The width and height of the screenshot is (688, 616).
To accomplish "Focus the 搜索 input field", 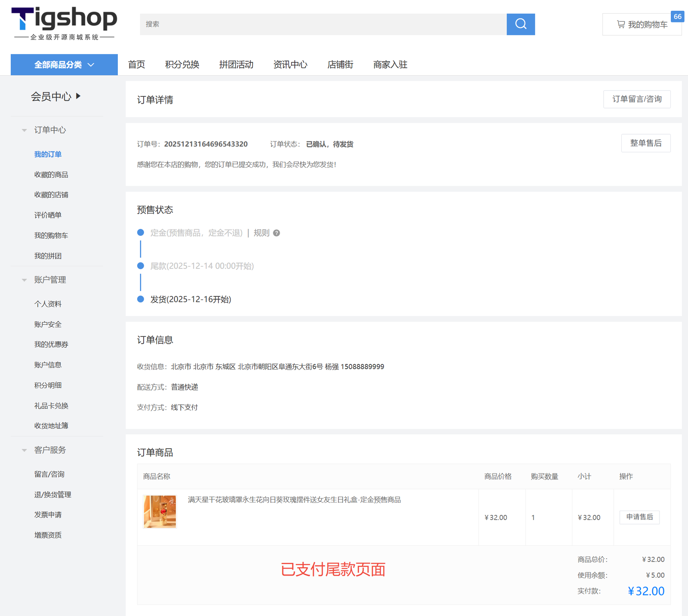I will pyautogui.click(x=322, y=24).
